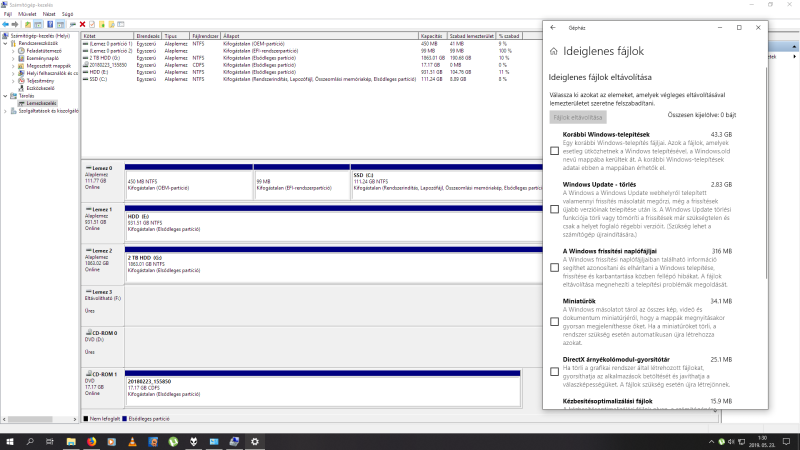Go back using Settings window back arrow
800x450 pixels.
click(553, 28)
